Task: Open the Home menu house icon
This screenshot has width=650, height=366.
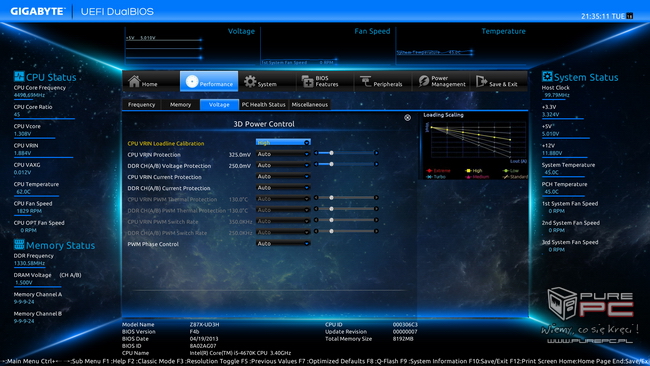Action: click(134, 81)
